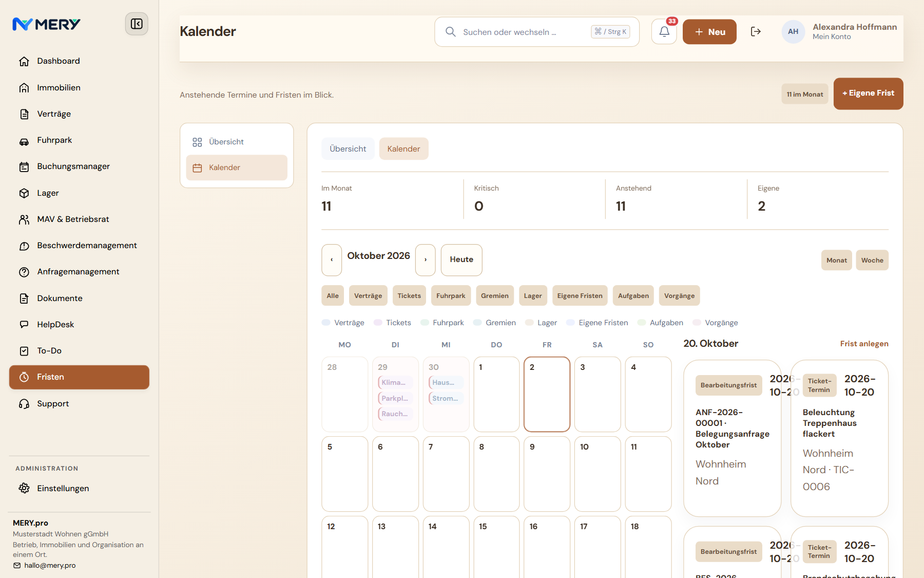The height and width of the screenshot is (578, 924).
Task: Click the MERY logo
Action: (x=47, y=24)
